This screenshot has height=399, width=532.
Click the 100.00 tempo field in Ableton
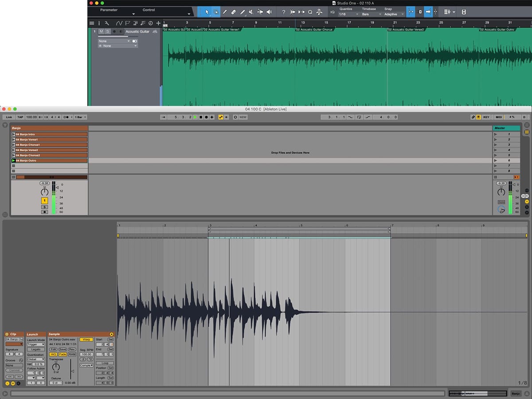coord(31,117)
